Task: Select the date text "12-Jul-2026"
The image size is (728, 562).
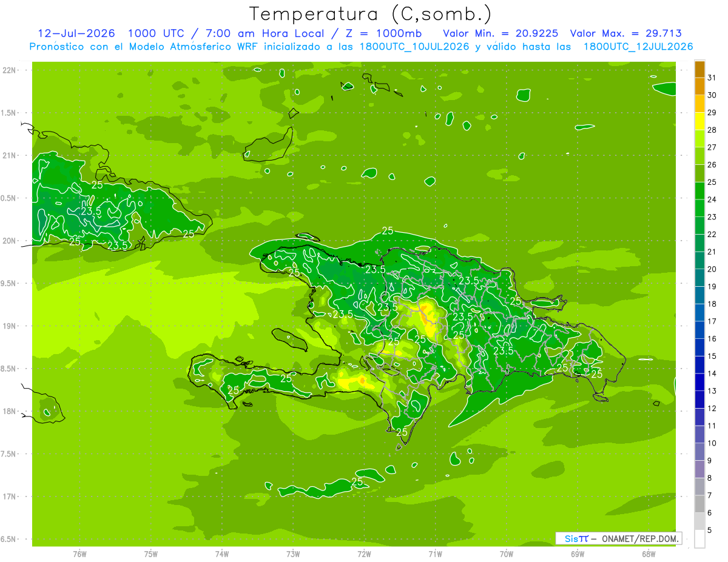Action: pyautogui.click(x=76, y=33)
